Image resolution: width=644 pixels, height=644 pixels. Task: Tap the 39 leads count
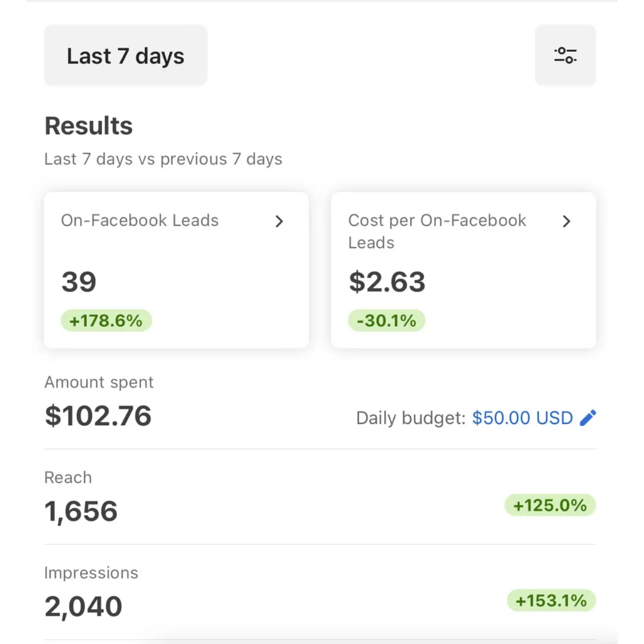pyautogui.click(x=79, y=281)
